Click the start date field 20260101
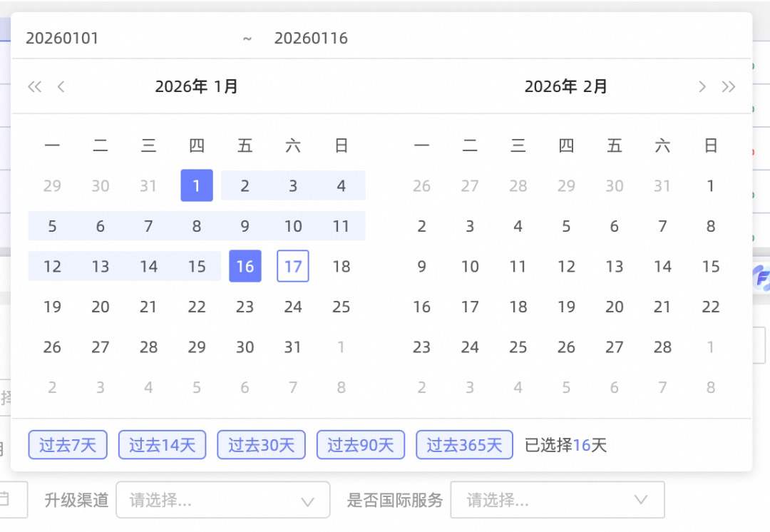770x532 pixels. click(63, 39)
